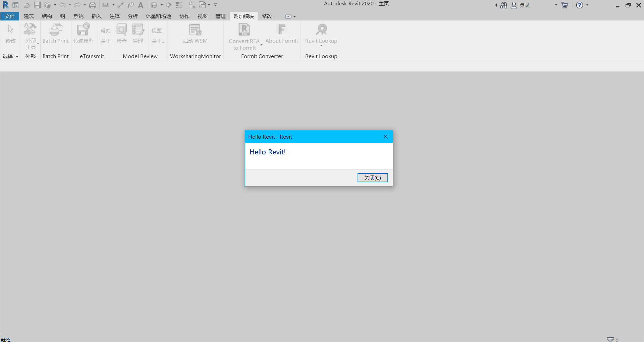The image size is (644, 342).
Task: Click the Model Review View (视图) button
Action: click(x=157, y=31)
